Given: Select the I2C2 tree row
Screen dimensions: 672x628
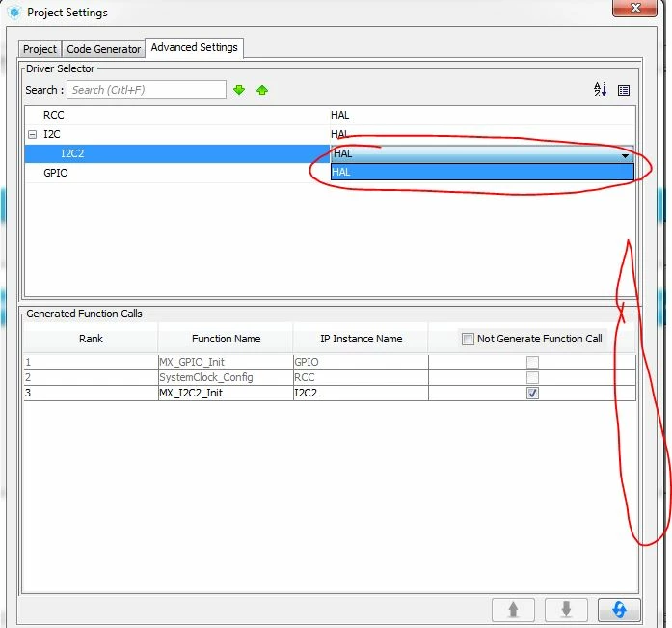Looking at the screenshot, I should (177, 153).
